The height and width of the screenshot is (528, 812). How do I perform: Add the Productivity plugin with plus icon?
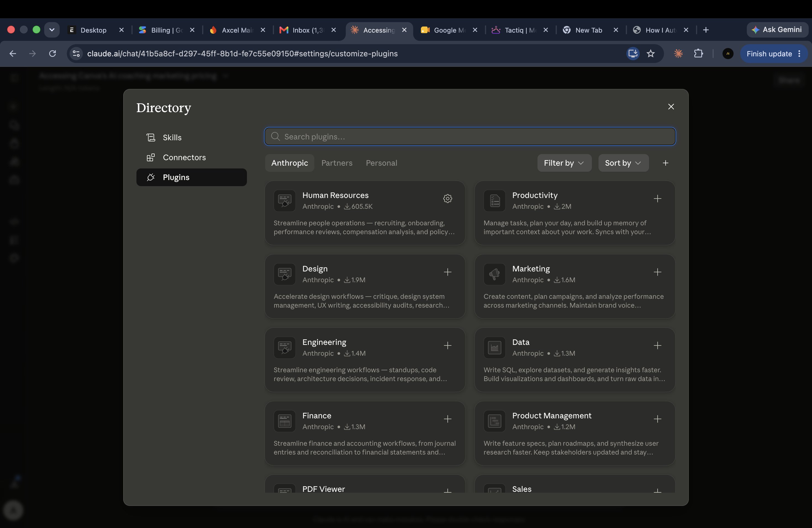coord(657,199)
